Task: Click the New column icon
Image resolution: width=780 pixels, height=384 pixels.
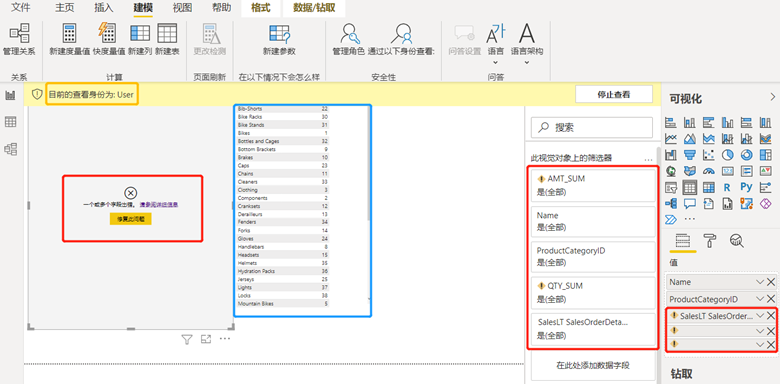Action: pos(140,33)
